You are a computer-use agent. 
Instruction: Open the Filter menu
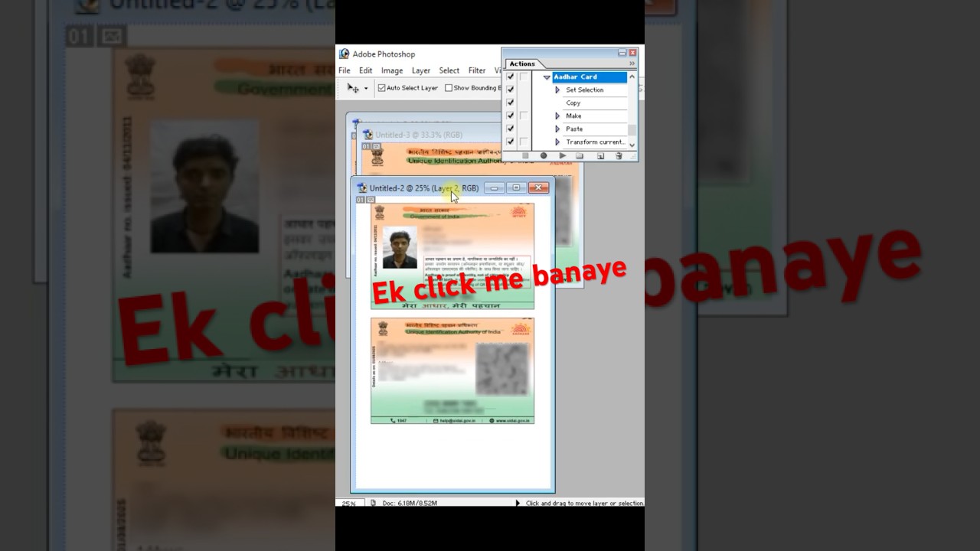(x=477, y=70)
